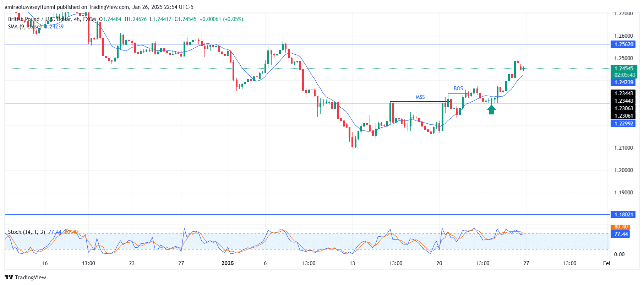The height and width of the screenshot is (285, 644).
Task: Click the 1.19000 price axis label
Action: pos(624,193)
